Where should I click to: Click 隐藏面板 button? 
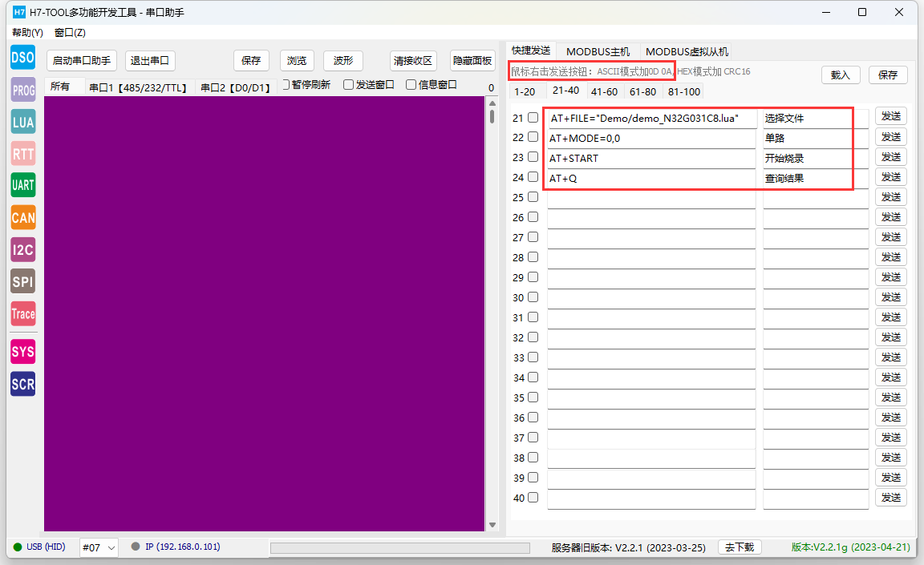coord(472,61)
